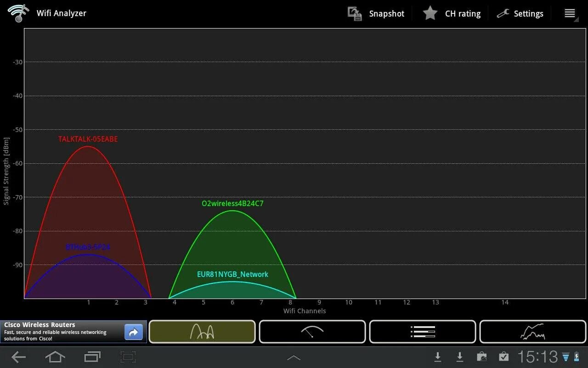Select the EUR81NYGB_Network label
Screen dimensions: 588x368
232,274
